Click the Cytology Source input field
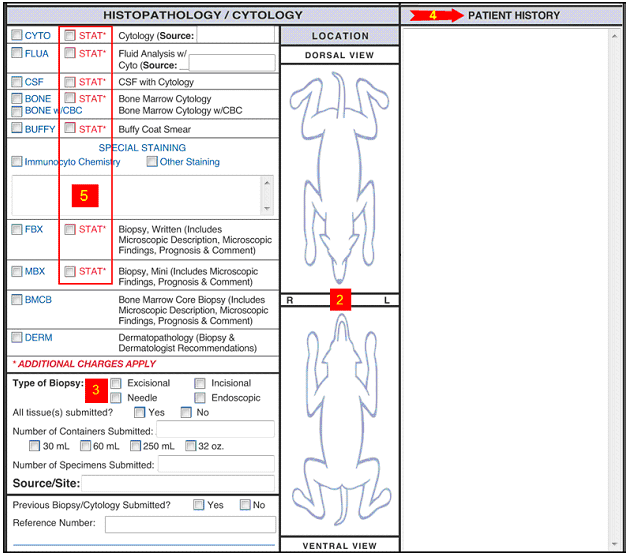 coord(236,35)
